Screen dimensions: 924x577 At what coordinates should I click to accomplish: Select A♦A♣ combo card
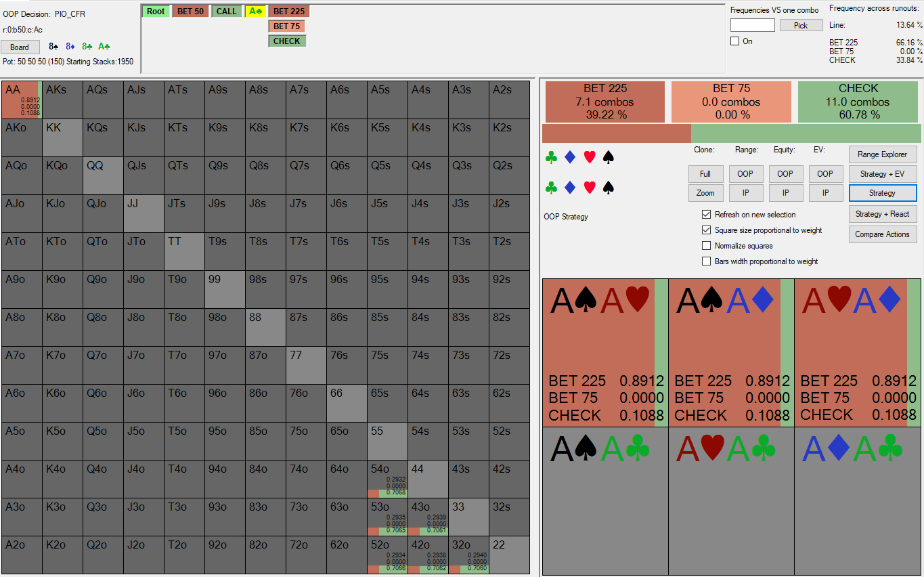point(858,501)
